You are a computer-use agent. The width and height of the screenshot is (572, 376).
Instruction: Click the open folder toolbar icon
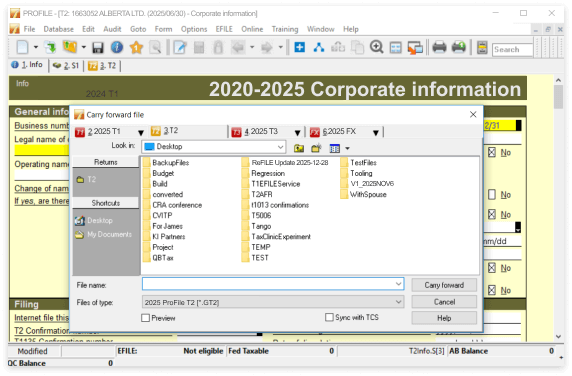click(70, 47)
